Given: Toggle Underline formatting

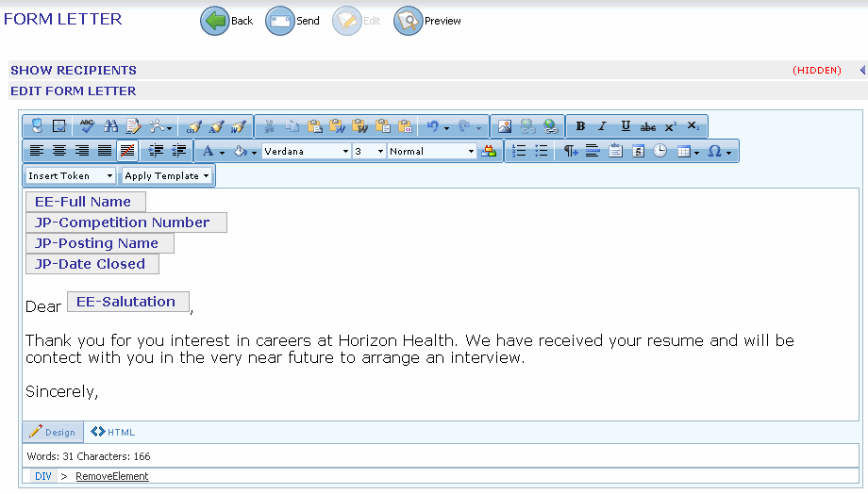Looking at the screenshot, I should pos(626,126).
